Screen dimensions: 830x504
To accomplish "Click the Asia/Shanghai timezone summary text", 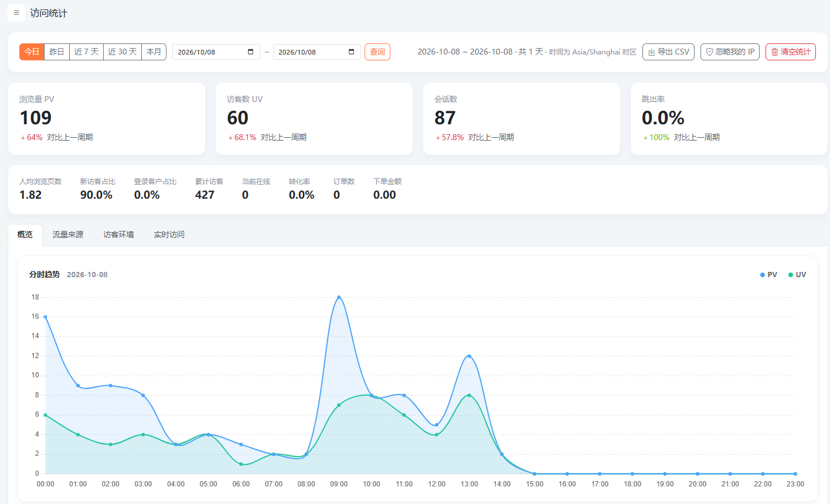I will point(593,52).
